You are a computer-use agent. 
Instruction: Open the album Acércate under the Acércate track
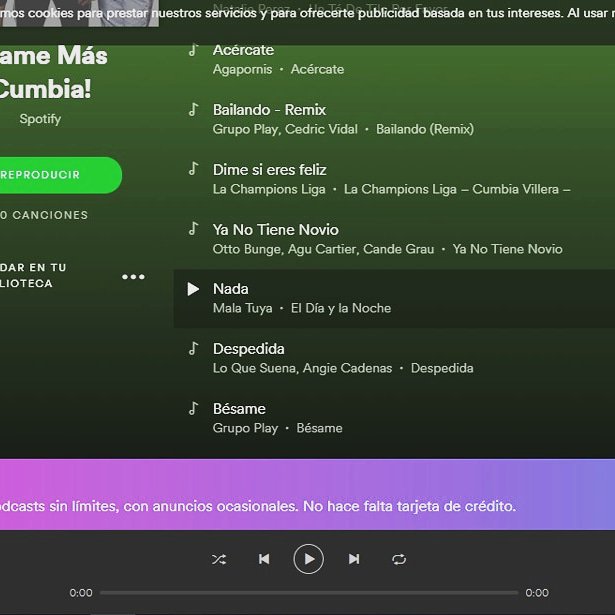[x=317, y=69]
